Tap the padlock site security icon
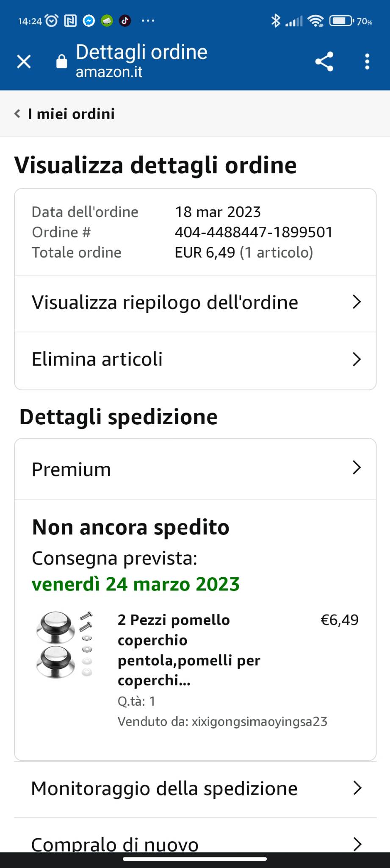The height and width of the screenshot is (868, 390). 62,61
